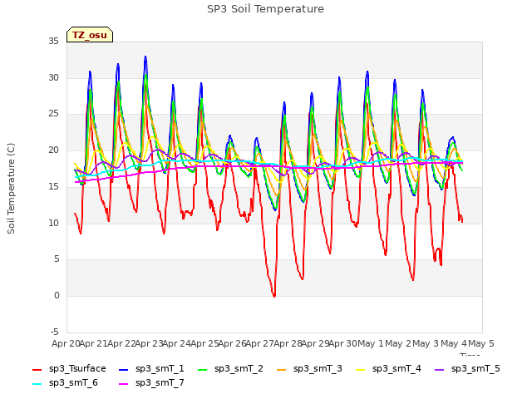The width and height of the screenshot is (532, 399).
Task: Click the Soil Temperature (C) axis label
Action: [11, 189]
